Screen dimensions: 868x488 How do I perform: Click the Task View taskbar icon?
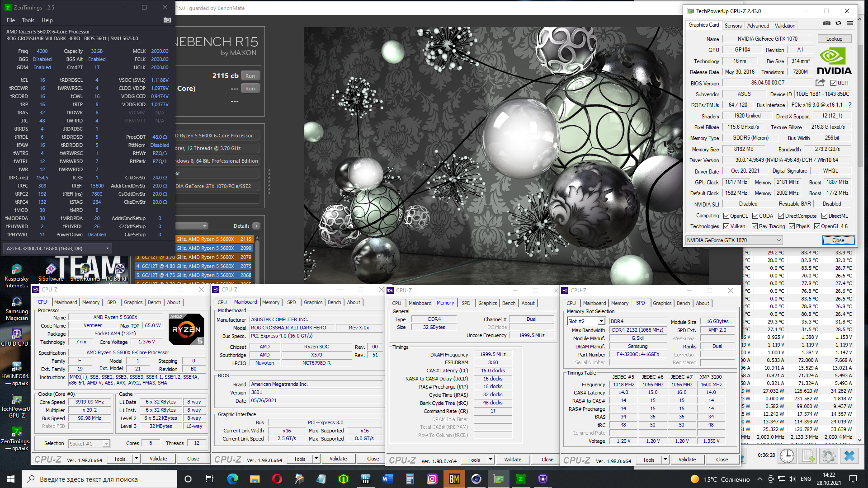[x=209, y=479]
